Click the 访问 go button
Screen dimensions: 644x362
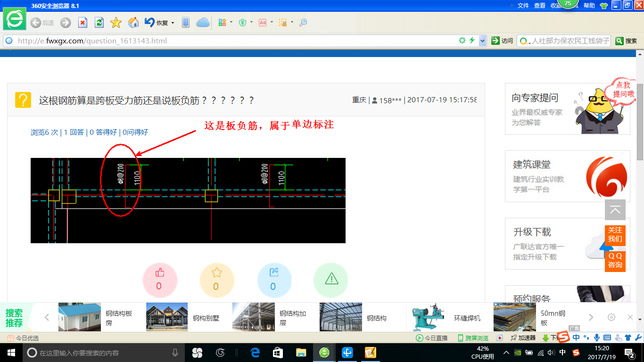click(502, 41)
